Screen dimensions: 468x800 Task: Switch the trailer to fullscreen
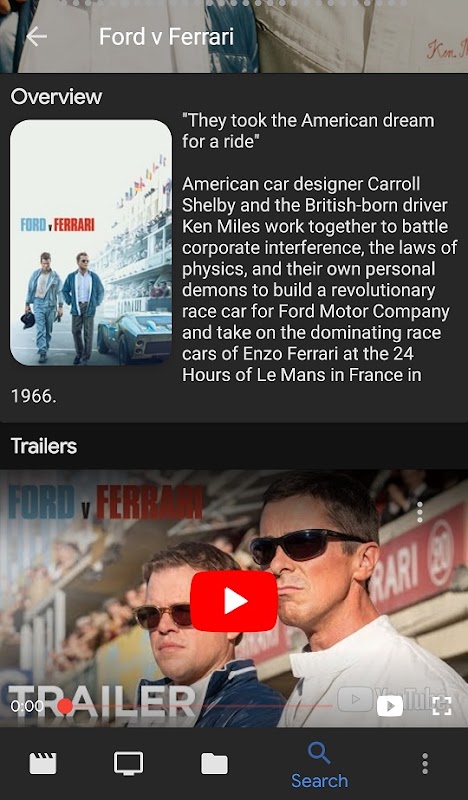click(441, 706)
